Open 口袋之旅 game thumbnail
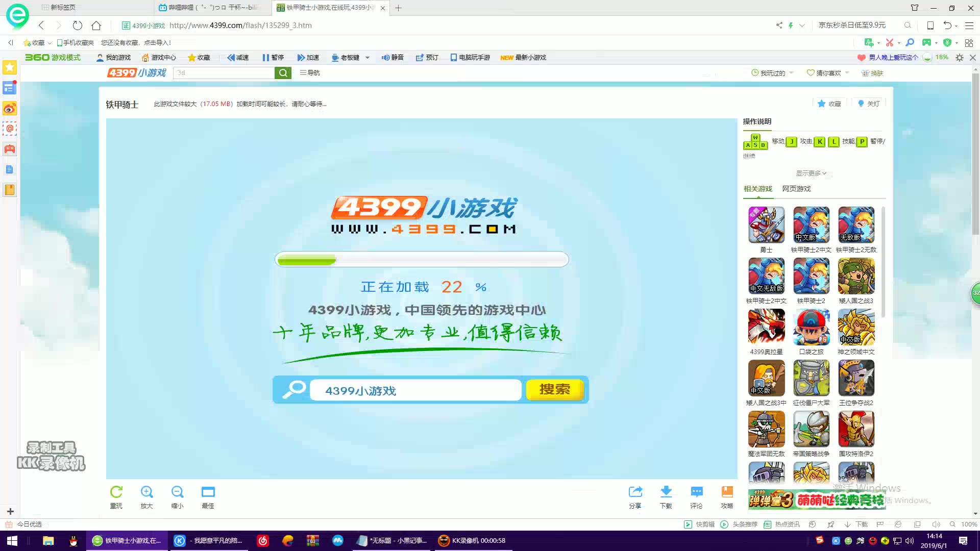The height and width of the screenshot is (551, 980). tap(811, 327)
